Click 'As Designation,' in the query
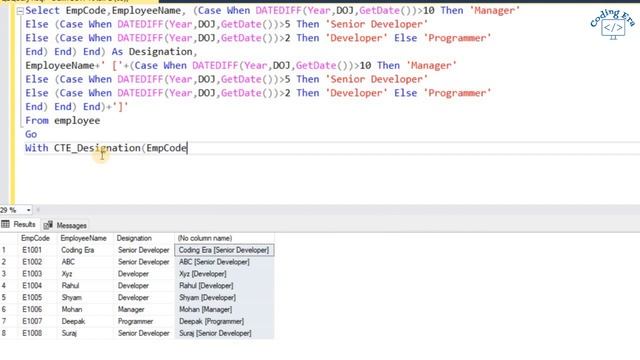This screenshot has height=360, width=640. point(154,52)
